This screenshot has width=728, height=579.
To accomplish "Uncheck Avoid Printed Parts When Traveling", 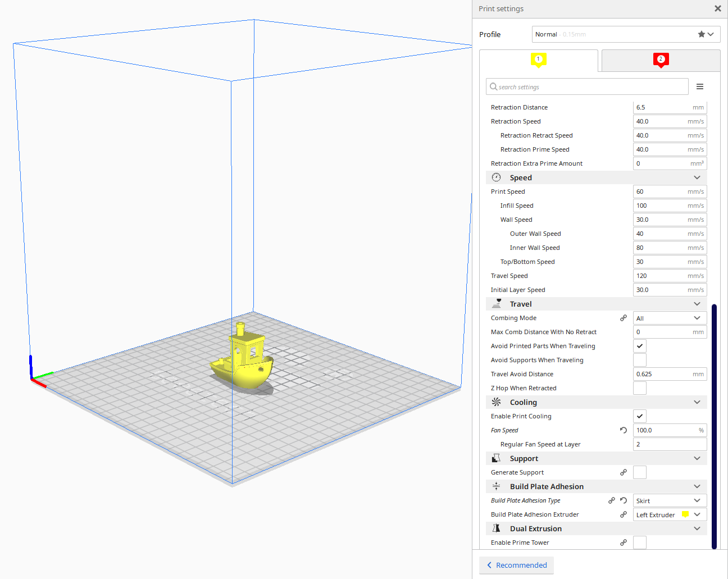I will click(x=639, y=346).
